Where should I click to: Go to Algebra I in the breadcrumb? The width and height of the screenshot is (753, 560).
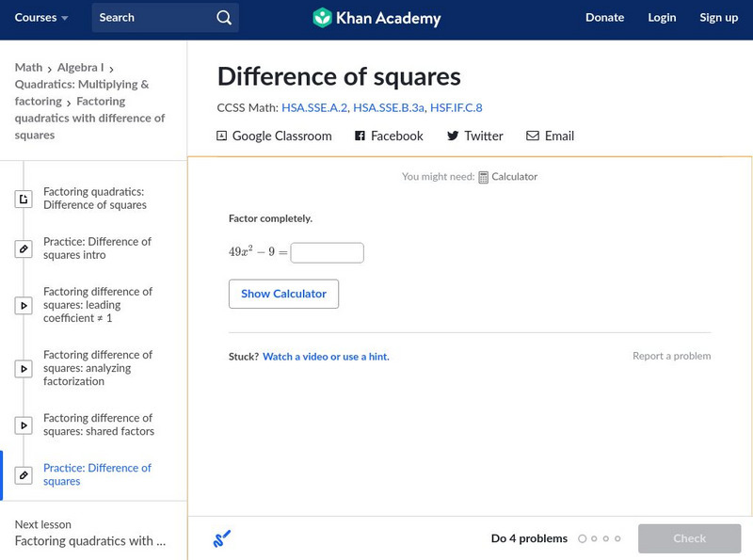point(80,68)
